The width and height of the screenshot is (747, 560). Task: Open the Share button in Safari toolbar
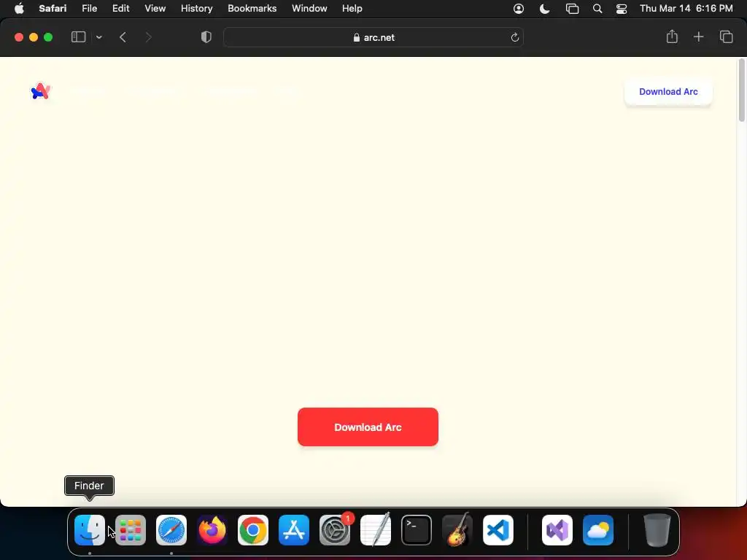point(672,36)
